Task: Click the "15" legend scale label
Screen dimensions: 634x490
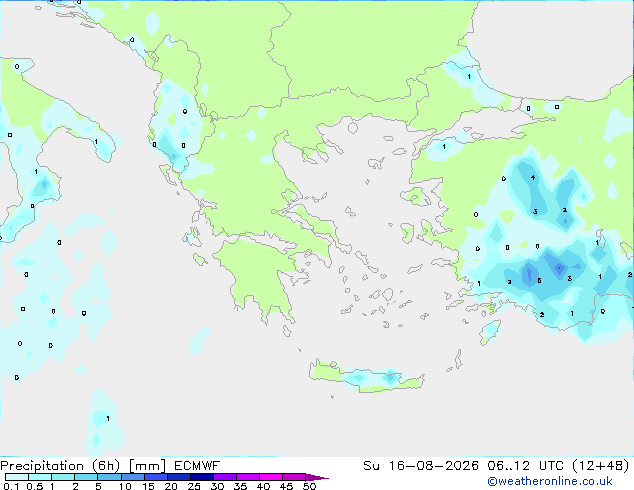Action: (148, 486)
